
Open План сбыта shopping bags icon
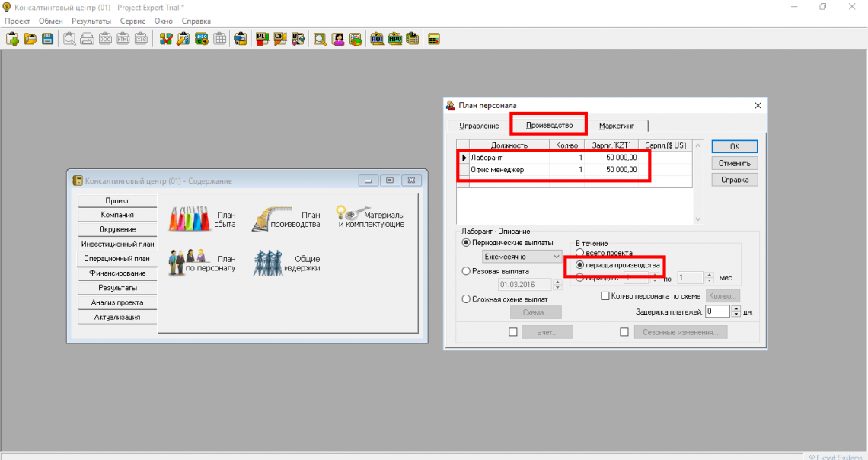pos(187,219)
